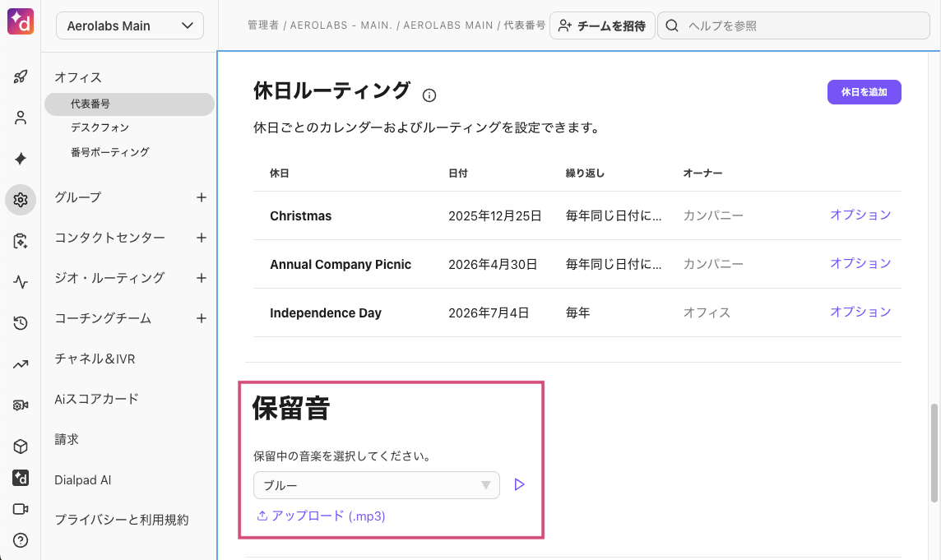The image size is (941, 560).
Task: Click the 休日を追加 button
Action: [864, 92]
